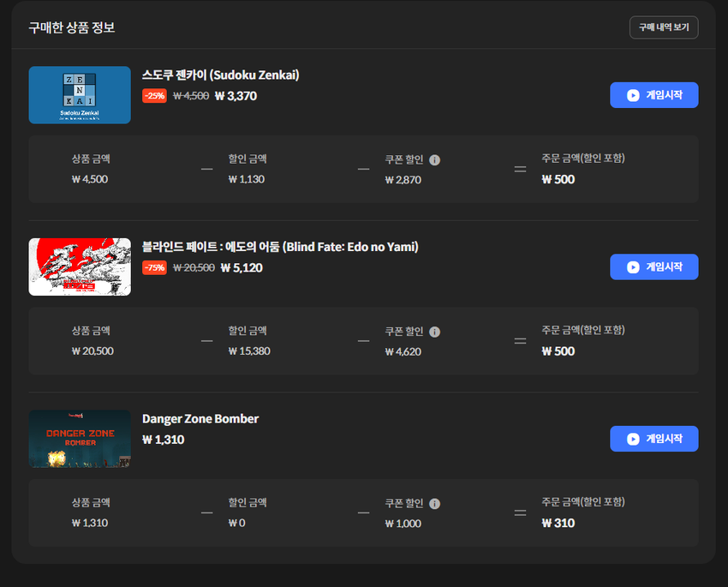Click the struck-through price ₩ 4,500
Viewport: 728px width, 587px height.
191,96
